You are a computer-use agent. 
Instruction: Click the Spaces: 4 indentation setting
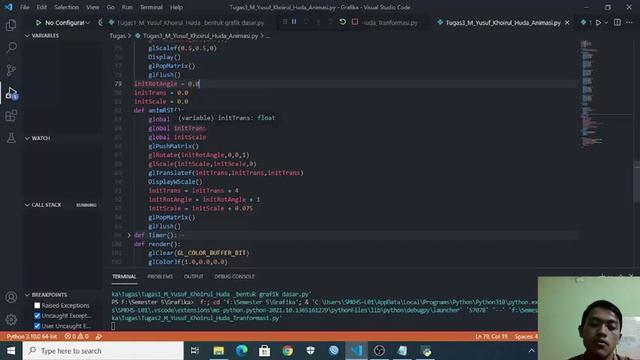coord(526,336)
